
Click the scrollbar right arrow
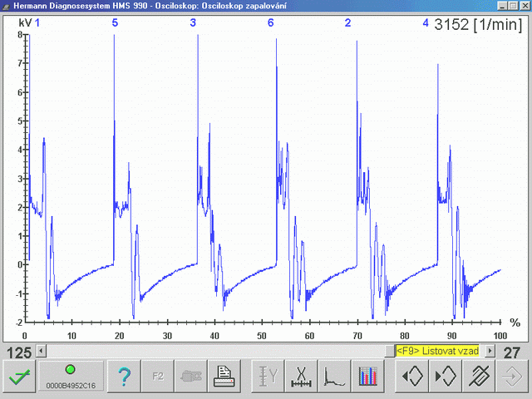(490, 351)
